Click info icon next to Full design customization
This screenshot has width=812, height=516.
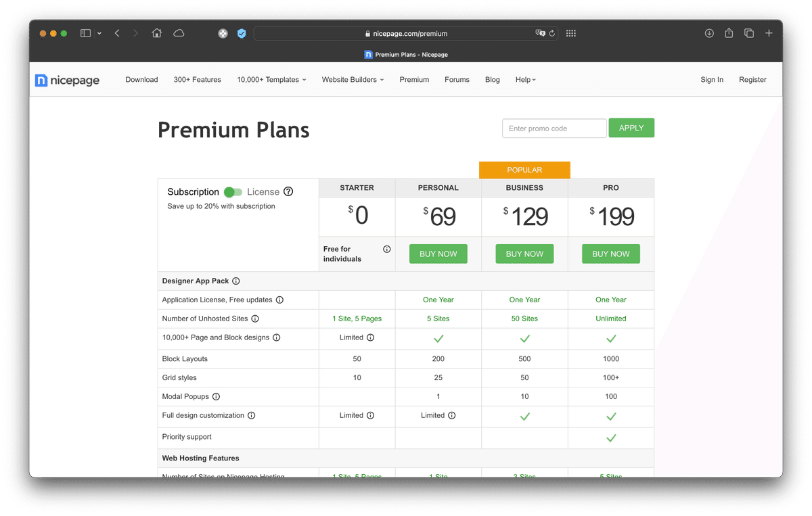click(x=251, y=416)
